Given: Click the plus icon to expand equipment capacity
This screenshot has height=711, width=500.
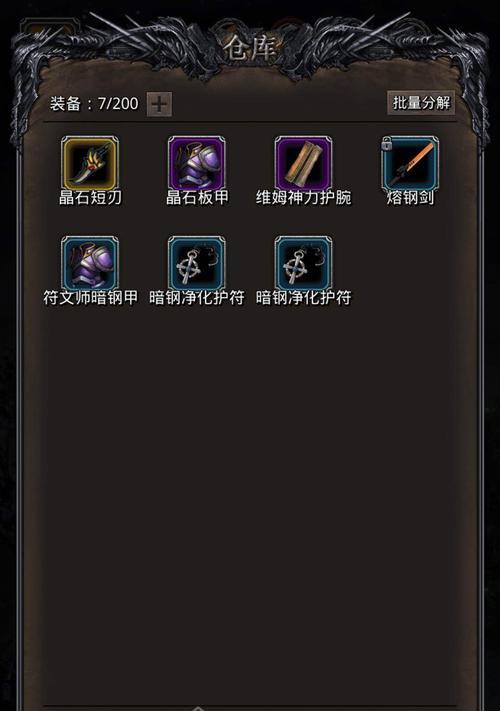Looking at the screenshot, I should click(159, 104).
